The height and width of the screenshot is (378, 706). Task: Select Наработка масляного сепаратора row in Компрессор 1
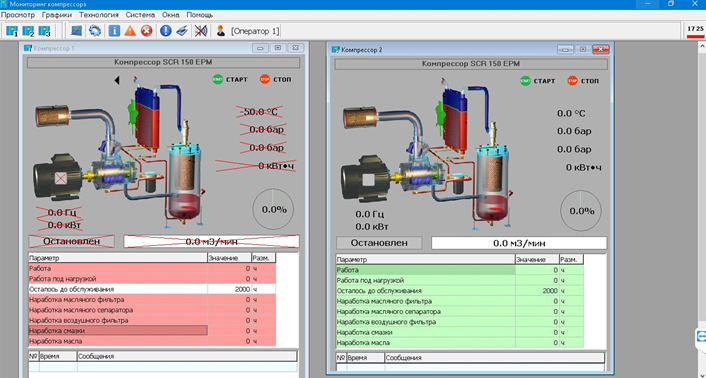click(152, 310)
